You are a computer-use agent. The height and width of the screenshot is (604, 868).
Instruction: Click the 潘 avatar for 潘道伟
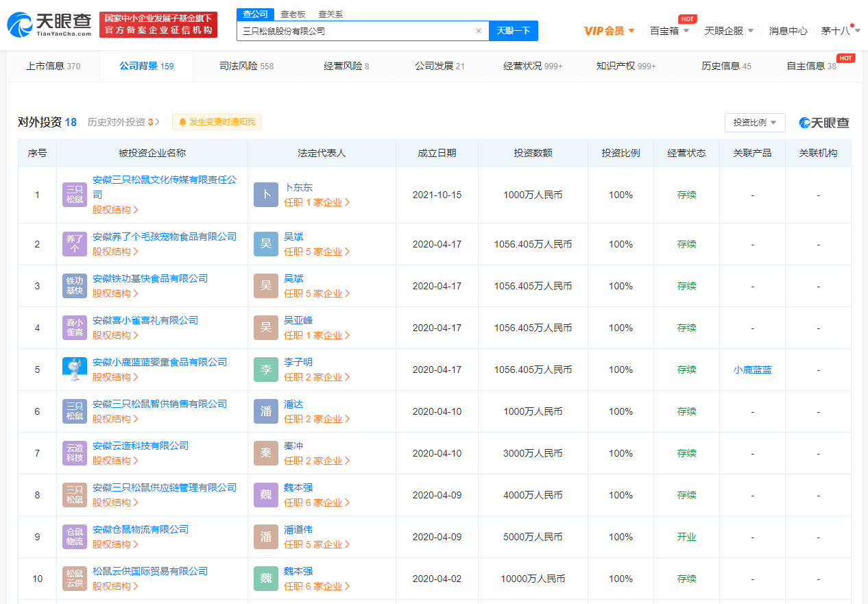[x=266, y=537]
